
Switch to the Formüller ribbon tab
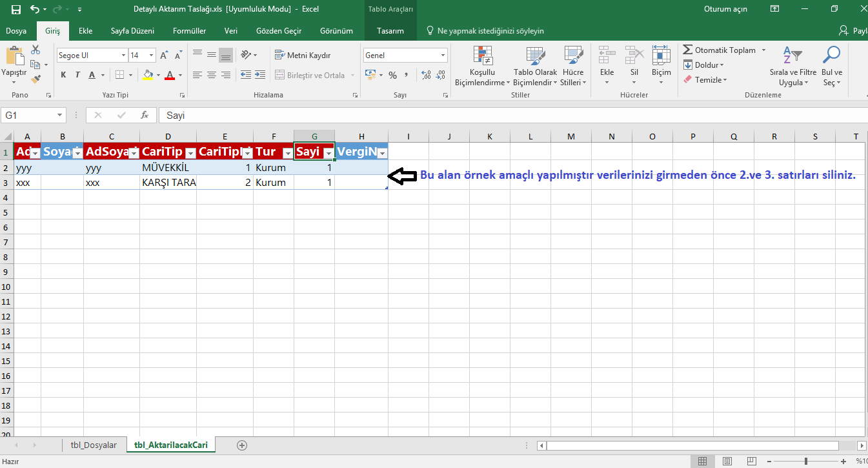189,31
